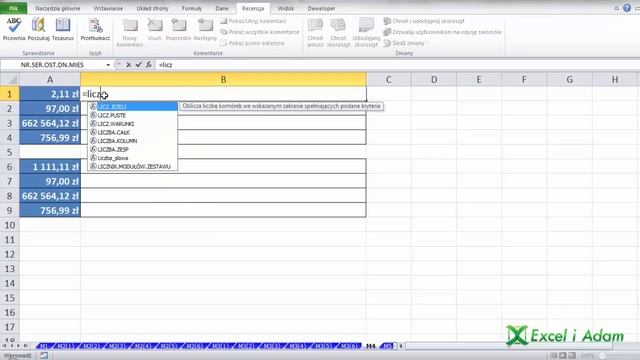Expand the Name Box dropdown arrow
This screenshot has width=640, height=360.
pyautogui.click(x=108, y=65)
